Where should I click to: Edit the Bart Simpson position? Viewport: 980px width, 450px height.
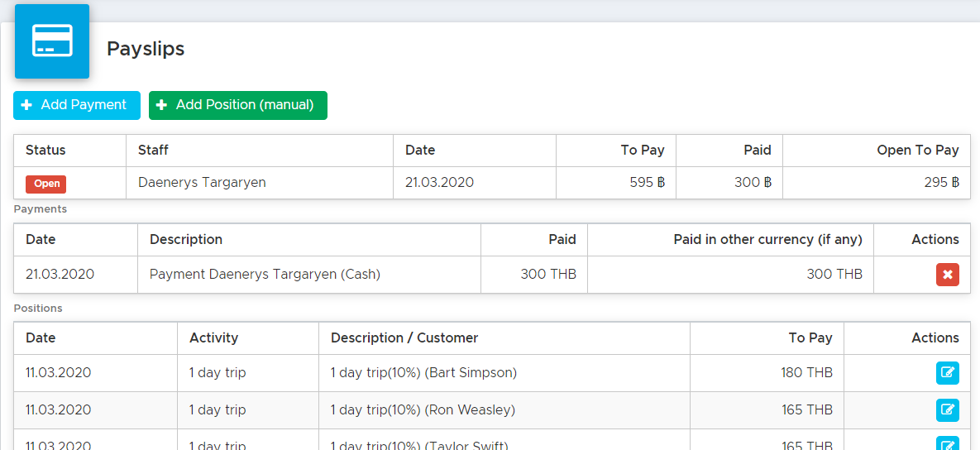(x=948, y=373)
